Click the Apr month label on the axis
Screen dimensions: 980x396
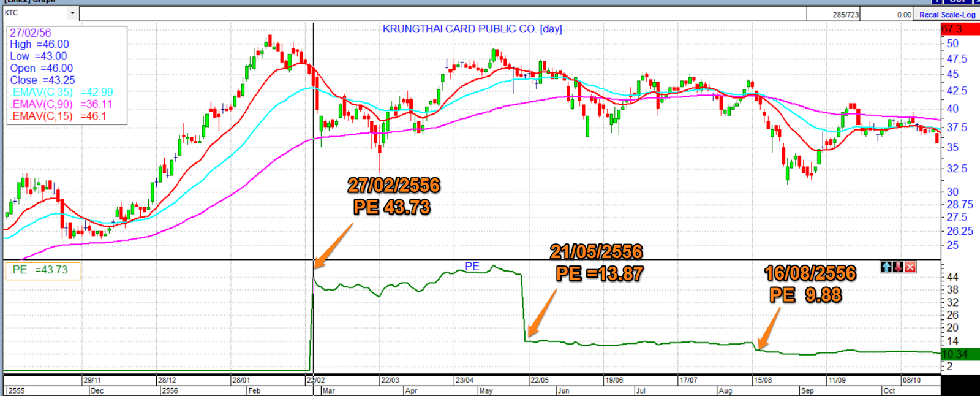(x=411, y=391)
